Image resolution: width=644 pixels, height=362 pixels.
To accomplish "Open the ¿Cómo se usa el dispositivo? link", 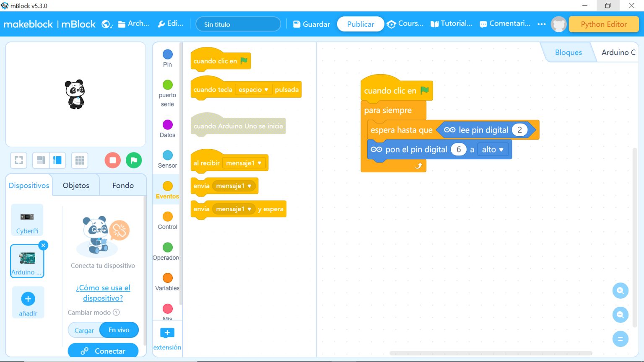I will pos(103,293).
